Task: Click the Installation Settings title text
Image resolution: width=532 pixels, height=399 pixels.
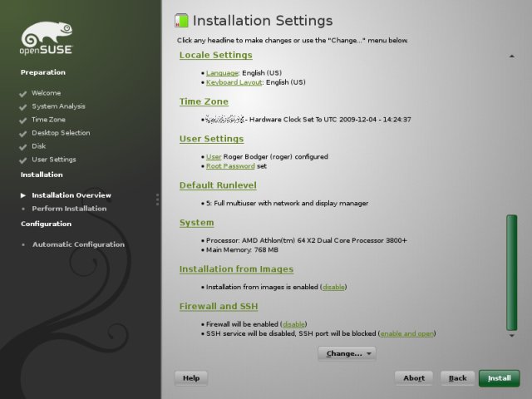Action: 263,20
